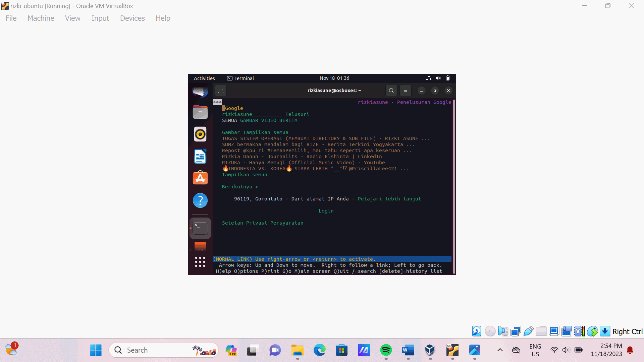
Task: Click the Login link
Action: coord(326,211)
